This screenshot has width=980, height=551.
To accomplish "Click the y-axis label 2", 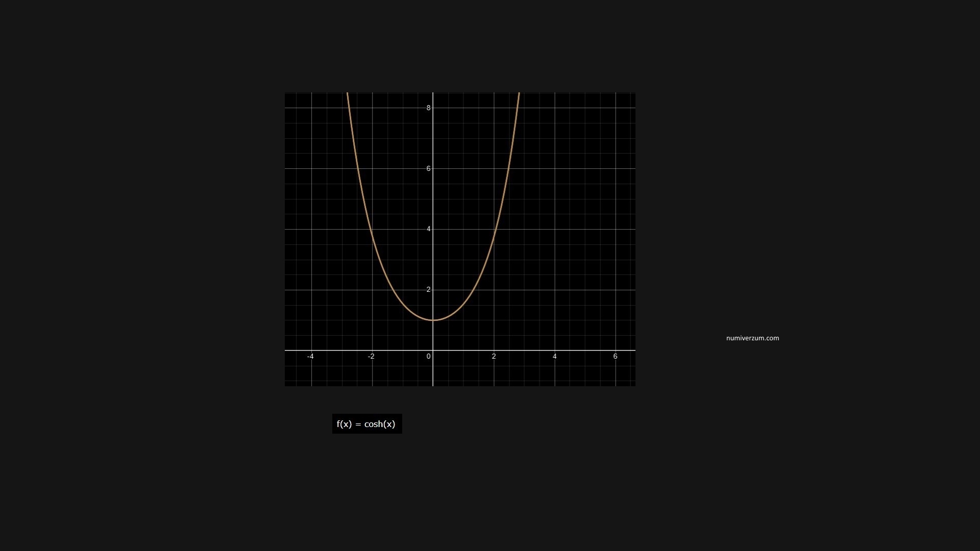I will click(428, 289).
